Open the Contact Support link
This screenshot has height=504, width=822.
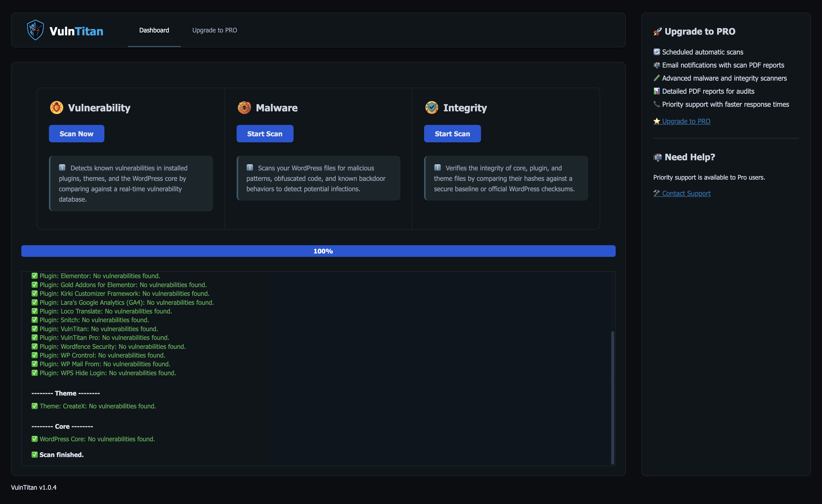click(682, 193)
